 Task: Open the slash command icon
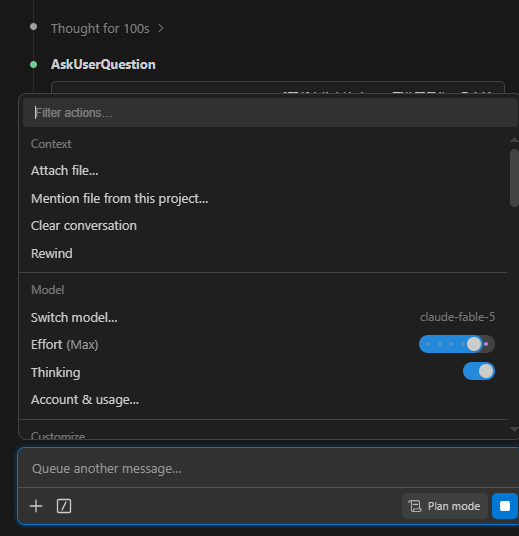[x=64, y=506]
